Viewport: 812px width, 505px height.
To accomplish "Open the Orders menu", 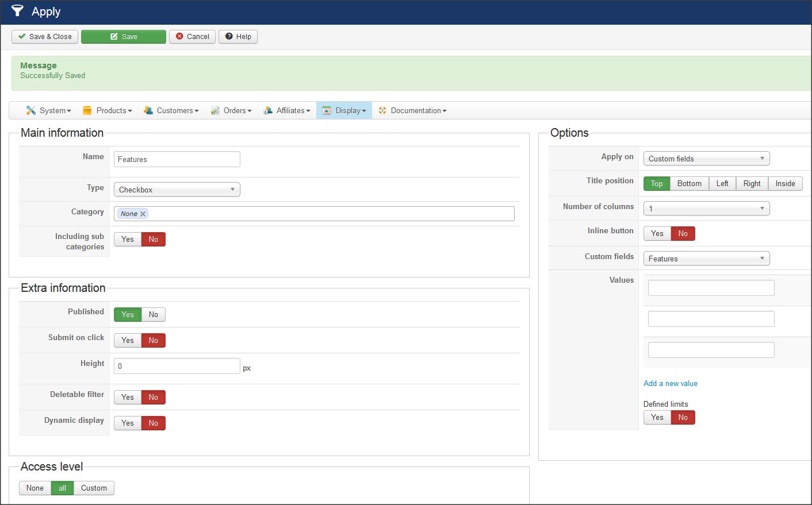I will tap(231, 110).
